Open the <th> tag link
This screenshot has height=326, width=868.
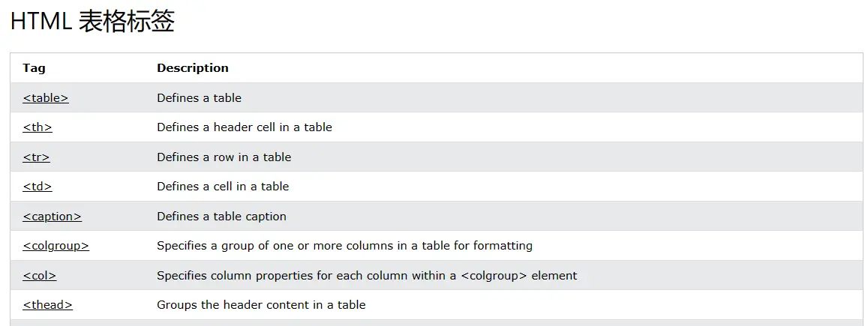point(38,127)
